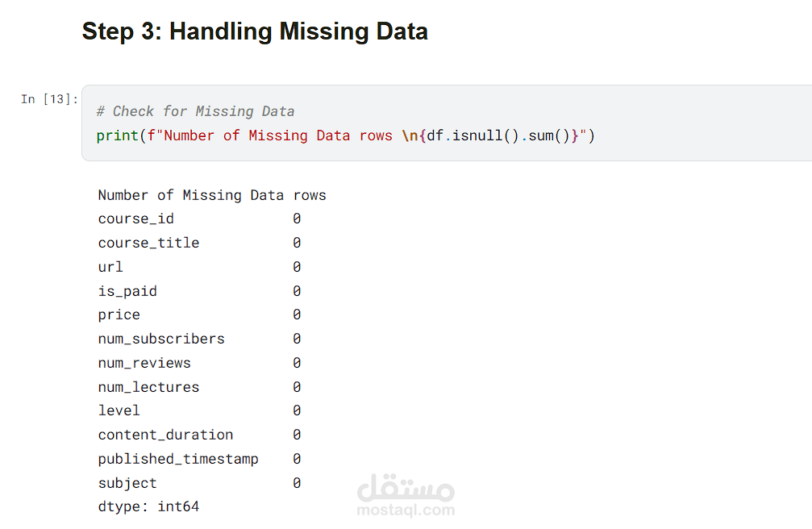Select the course_id output row
The image size is (812, 529).
pos(199,219)
